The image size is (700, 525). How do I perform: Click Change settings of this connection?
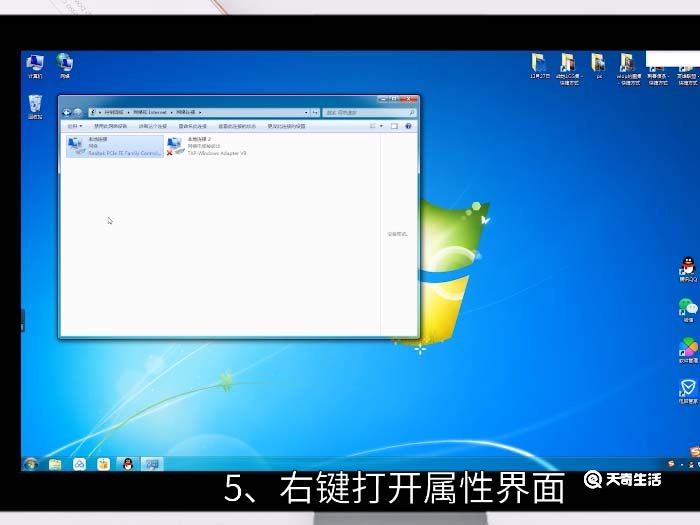click(286, 126)
